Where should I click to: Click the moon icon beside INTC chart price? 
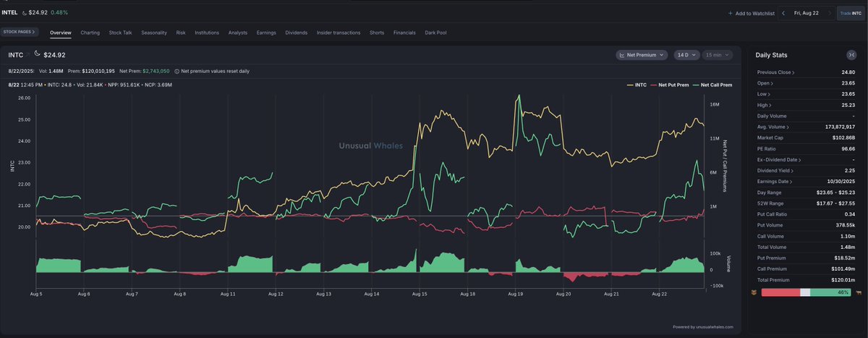click(x=36, y=54)
